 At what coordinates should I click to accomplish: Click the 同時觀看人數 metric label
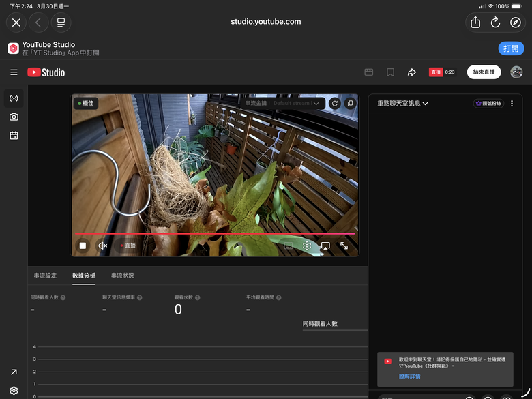(x=44, y=297)
